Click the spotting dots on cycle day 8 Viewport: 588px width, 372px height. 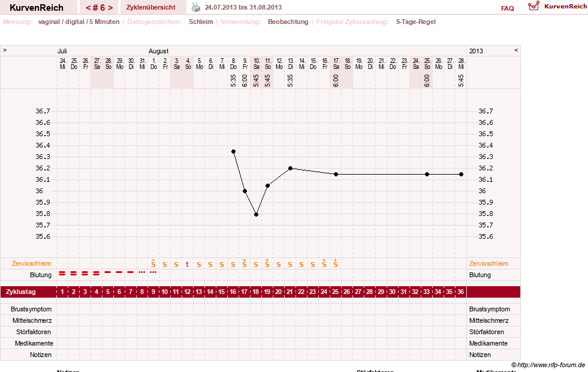[141, 272]
